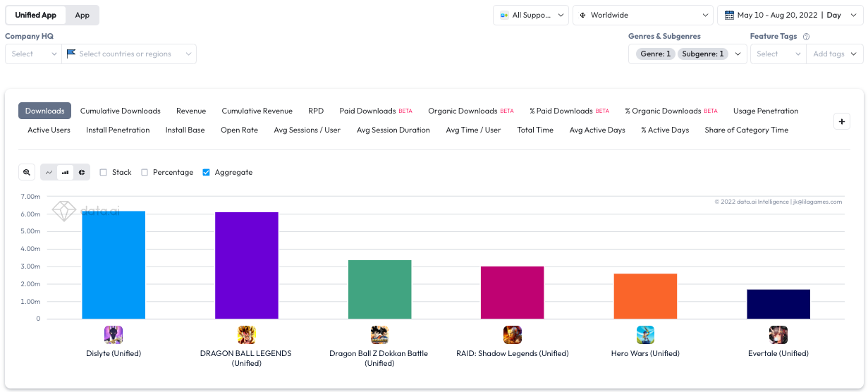The height and width of the screenshot is (392, 868).
Task: Select the Share of Category Time tab
Action: click(x=747, y=130)
